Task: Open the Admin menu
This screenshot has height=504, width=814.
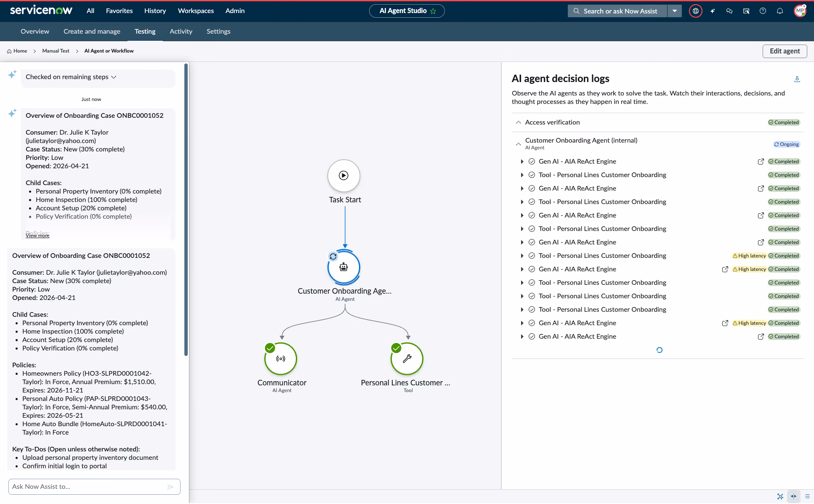Action: click(235, 11)
